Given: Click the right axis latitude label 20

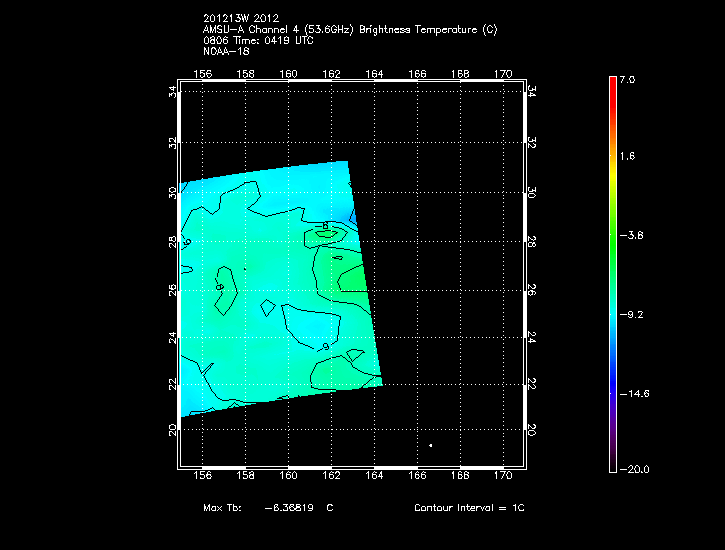Looking at the screenshot, I should [532, 428].
